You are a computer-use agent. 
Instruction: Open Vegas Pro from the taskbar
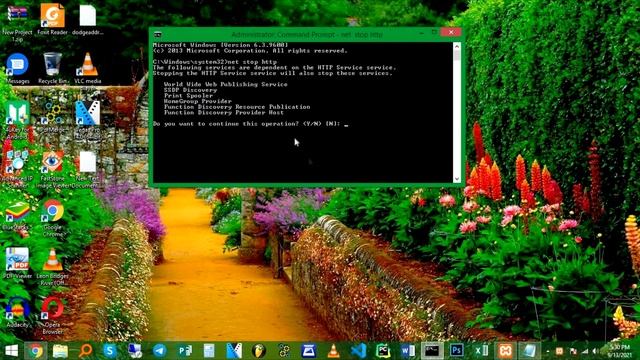(x=234, y=351)
